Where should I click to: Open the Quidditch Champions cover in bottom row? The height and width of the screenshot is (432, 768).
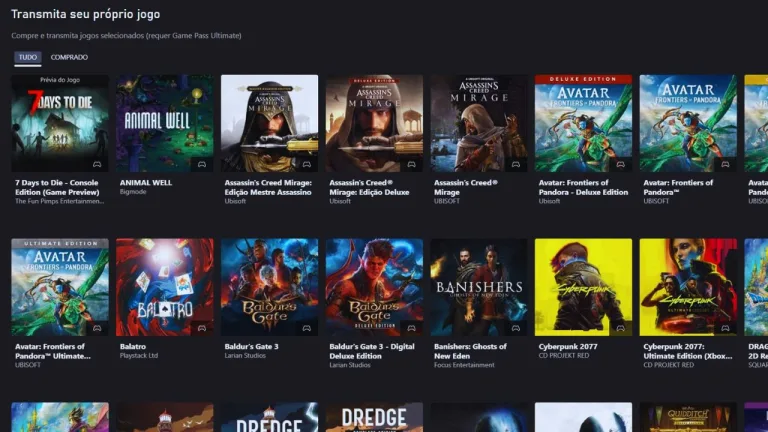[x=688, y=417]
